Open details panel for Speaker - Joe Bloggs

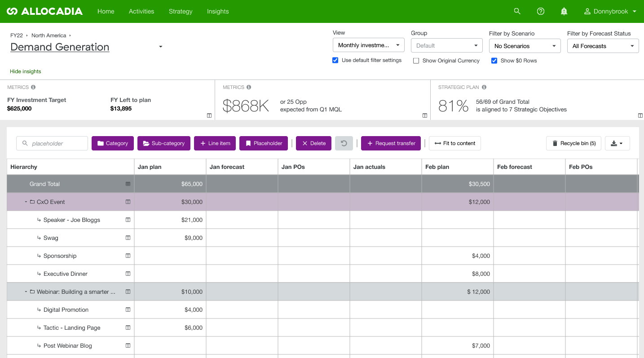128,220
